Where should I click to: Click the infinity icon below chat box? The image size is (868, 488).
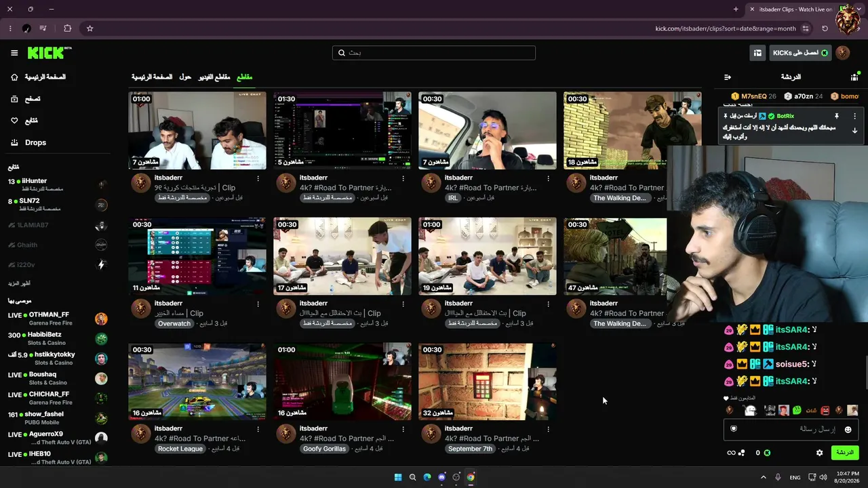click(731, 453)
